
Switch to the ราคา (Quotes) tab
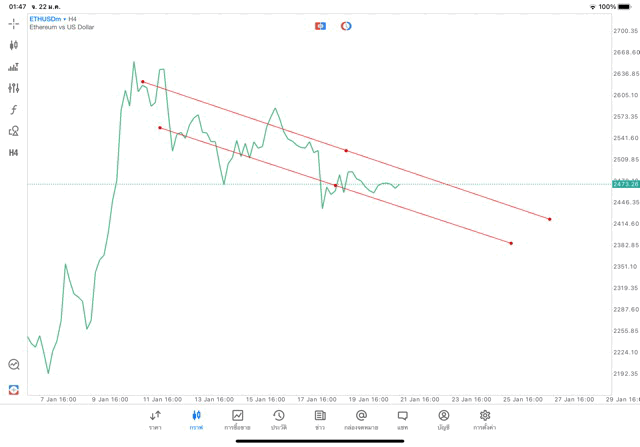pyautogui.click(x=155, y=419)
